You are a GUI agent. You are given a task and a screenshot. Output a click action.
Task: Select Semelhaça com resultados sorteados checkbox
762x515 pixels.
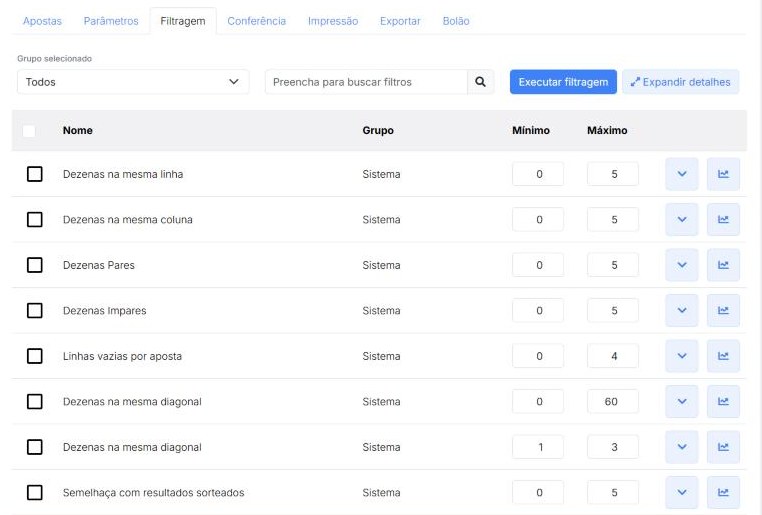[x=35, y=492]
